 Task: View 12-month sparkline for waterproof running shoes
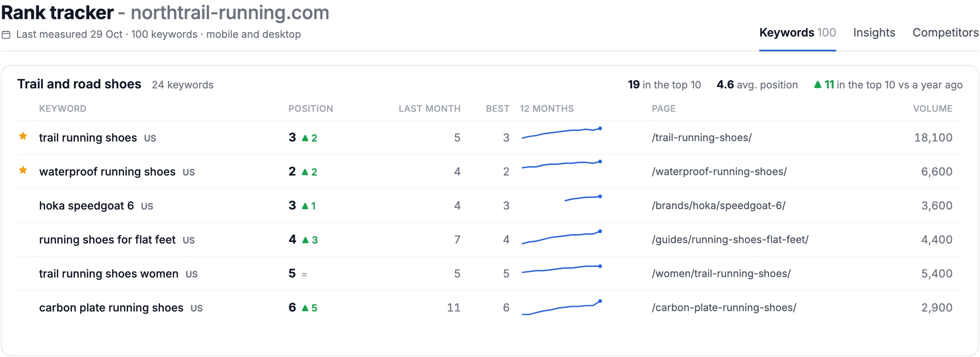(x=561, y=164)
